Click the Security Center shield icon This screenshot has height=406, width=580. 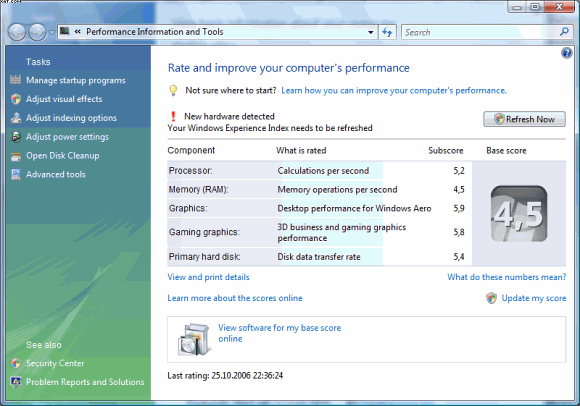[x=16, y=363]
